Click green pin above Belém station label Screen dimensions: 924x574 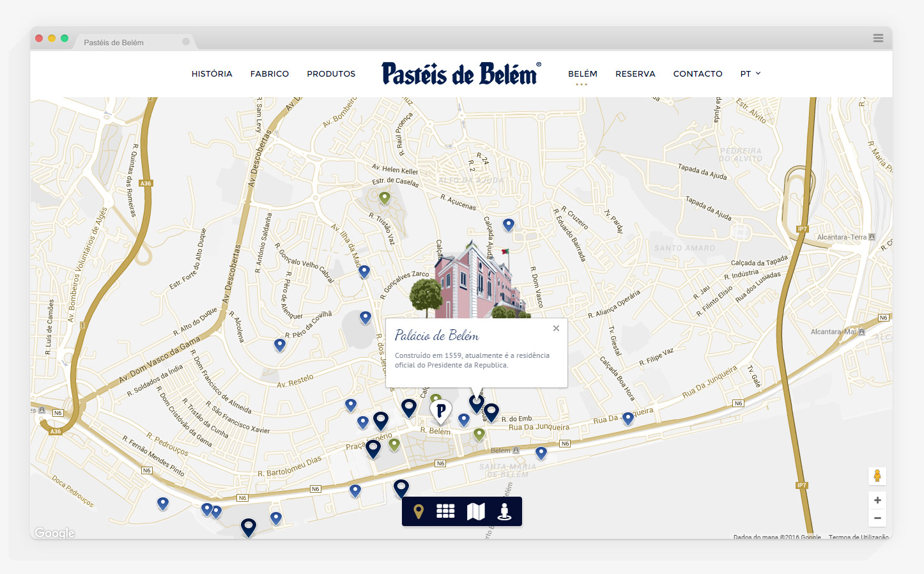pos(479,435)
